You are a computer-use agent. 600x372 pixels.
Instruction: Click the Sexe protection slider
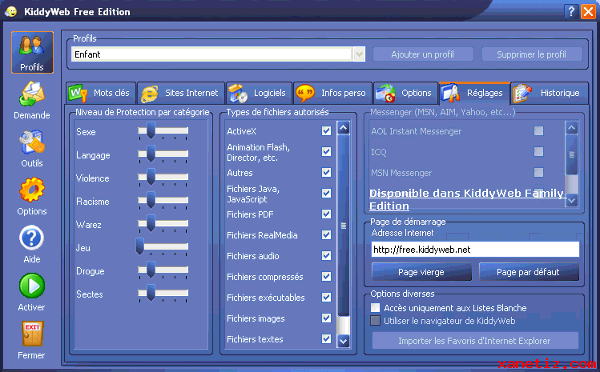pyautogui.click(x=163, y=131)
